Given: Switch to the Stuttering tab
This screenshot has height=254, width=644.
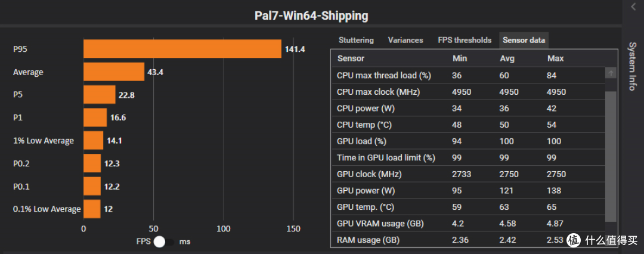Looking at the screenshot, I should pyautogui.click(x=356, y=41).
